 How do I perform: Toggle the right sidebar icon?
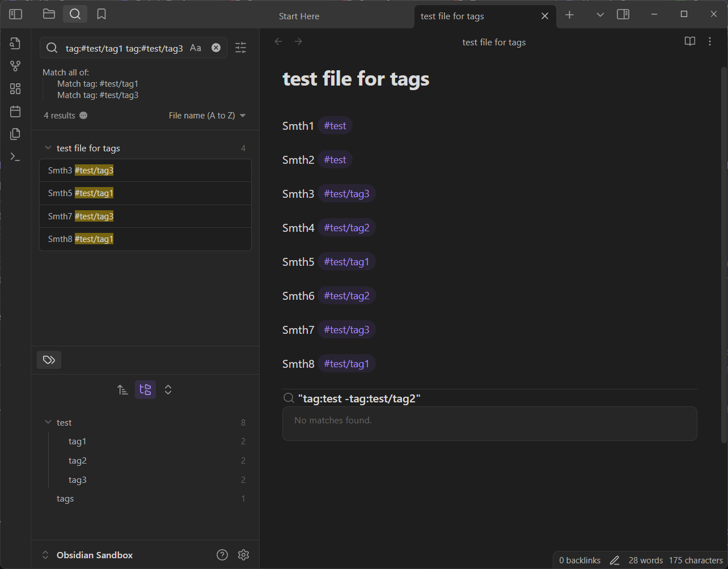[x=623, y=14]
